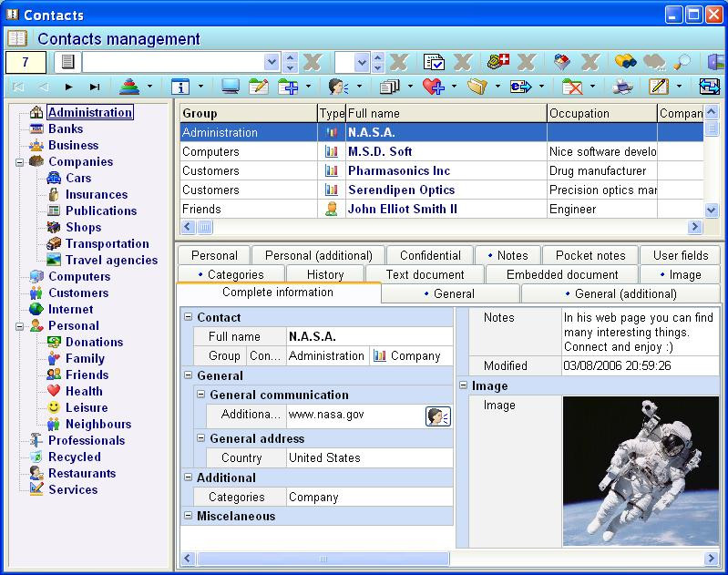Open the Confidential tab
Screen dimensions: 728x575
[430, 255]
